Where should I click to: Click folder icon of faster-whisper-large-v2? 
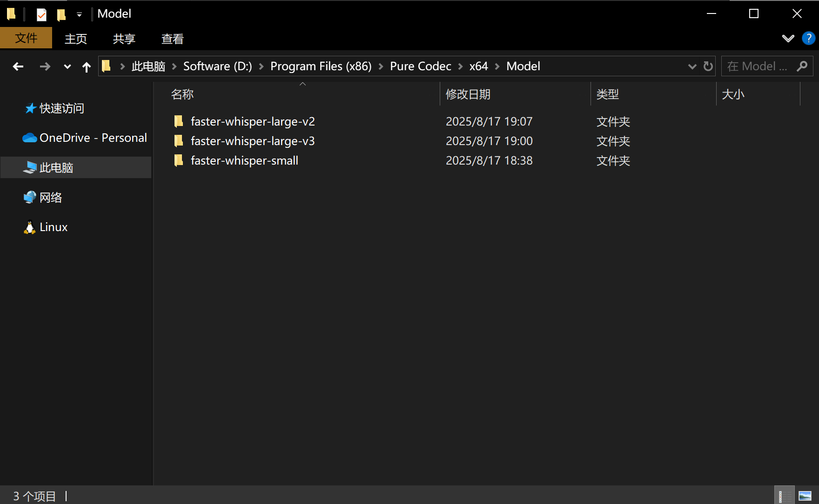tap(179, 121)
